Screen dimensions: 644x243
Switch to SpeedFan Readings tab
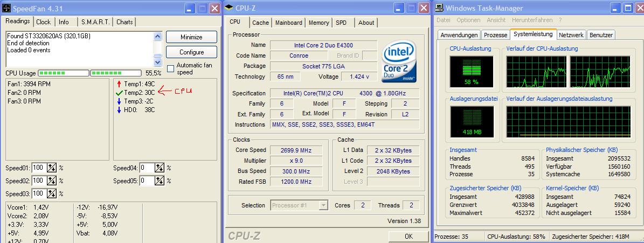[x=18, y=22]
